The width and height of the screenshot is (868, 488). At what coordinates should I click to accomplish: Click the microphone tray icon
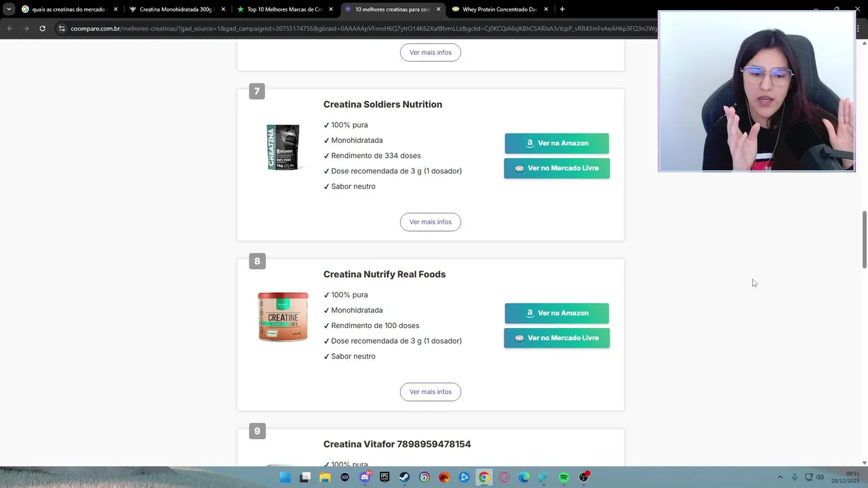click(795, 477)
